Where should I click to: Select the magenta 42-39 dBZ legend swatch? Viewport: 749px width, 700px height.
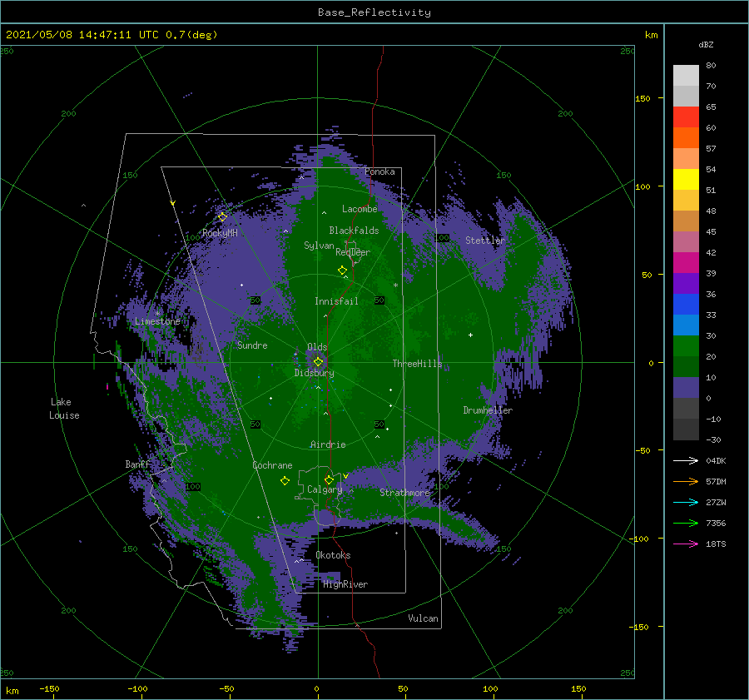click(x=686, y=263)
